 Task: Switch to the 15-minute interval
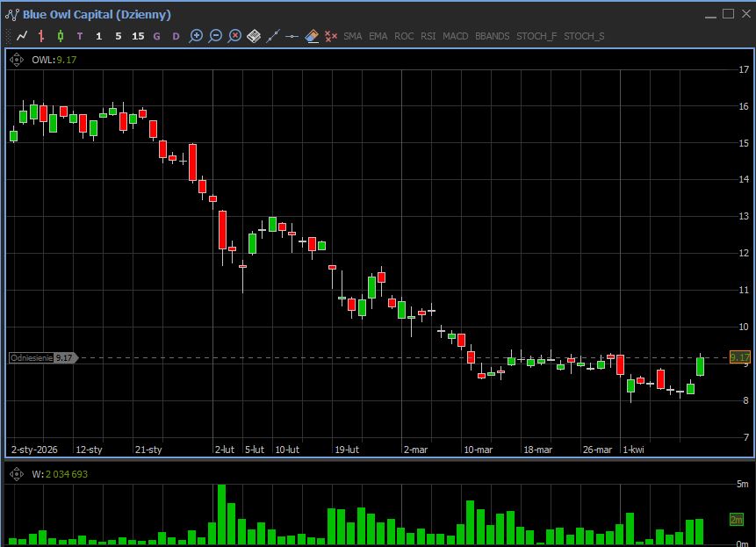[x=138, y=36]
